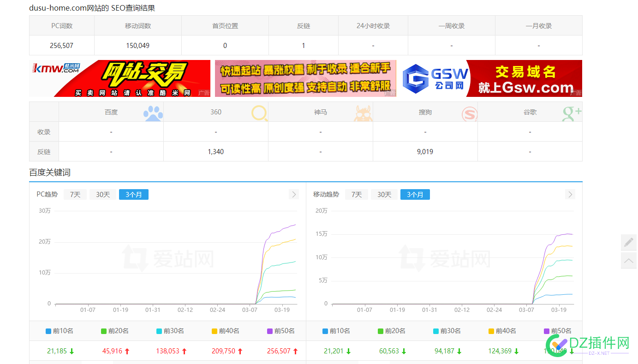Select 30天 tab in PC趋势
This screenshot has width=638, height=364.
pos(103,195)
